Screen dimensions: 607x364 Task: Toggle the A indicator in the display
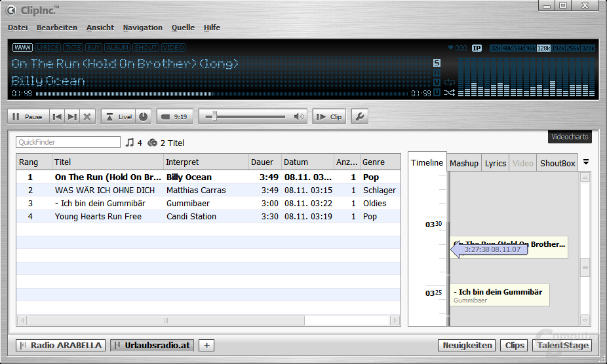tap(437, 73)
